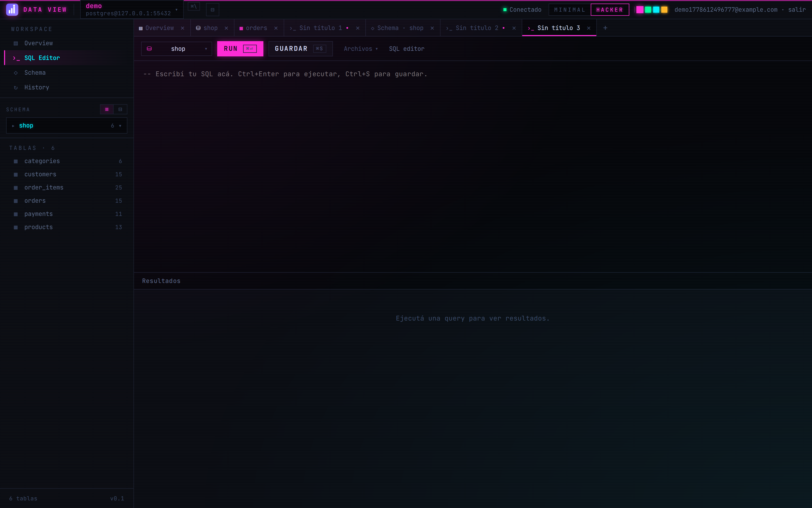Select the list view toggle in the Schema panel

pyautogui.click(x=107, y=109)
